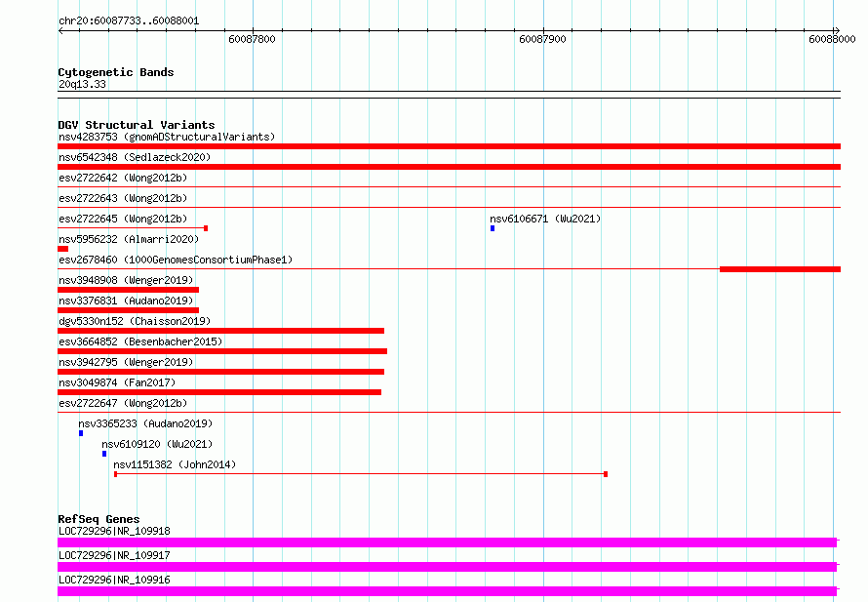This screenshot has height=602, width=868.
Task: Open variant esv2722643 (Wong2012b) label
Action: [x=123, y=198]
